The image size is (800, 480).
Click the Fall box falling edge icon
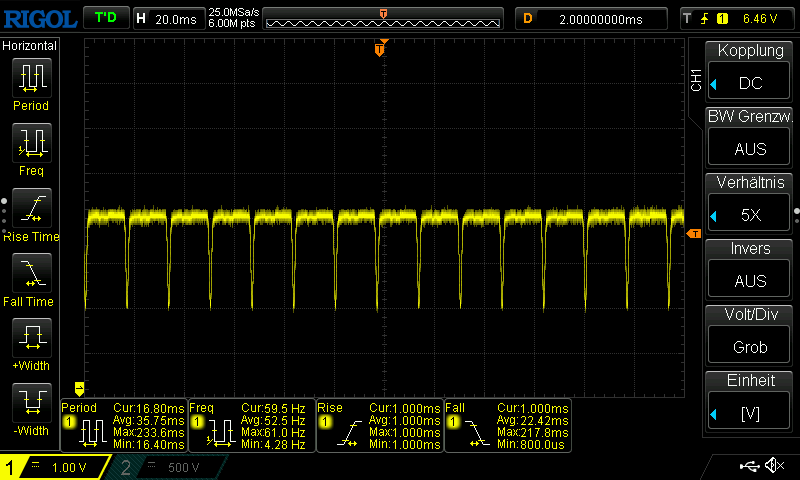click(x=478, y=434)
